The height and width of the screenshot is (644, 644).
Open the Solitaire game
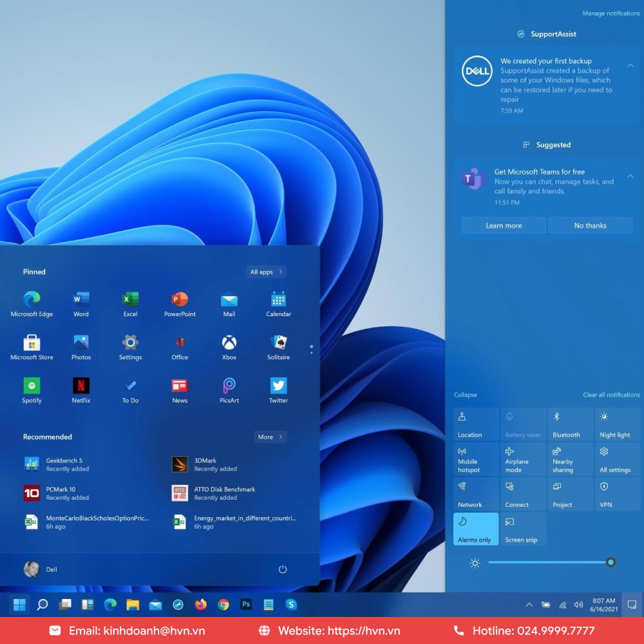tap(278, 347)
